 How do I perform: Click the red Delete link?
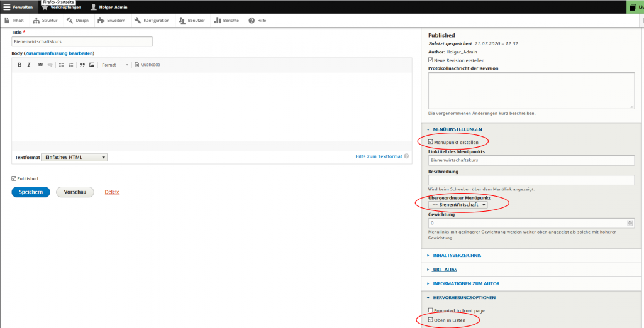point(112,192)
